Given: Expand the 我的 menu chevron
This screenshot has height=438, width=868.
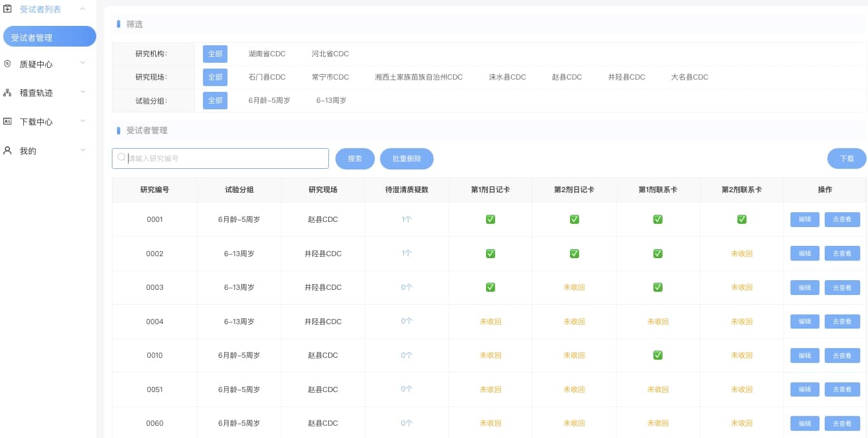Looking at the screenshot, I should [83, 151].
